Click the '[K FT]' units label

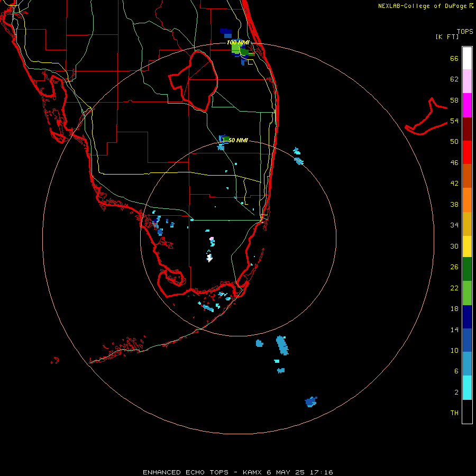click(447, 36)
